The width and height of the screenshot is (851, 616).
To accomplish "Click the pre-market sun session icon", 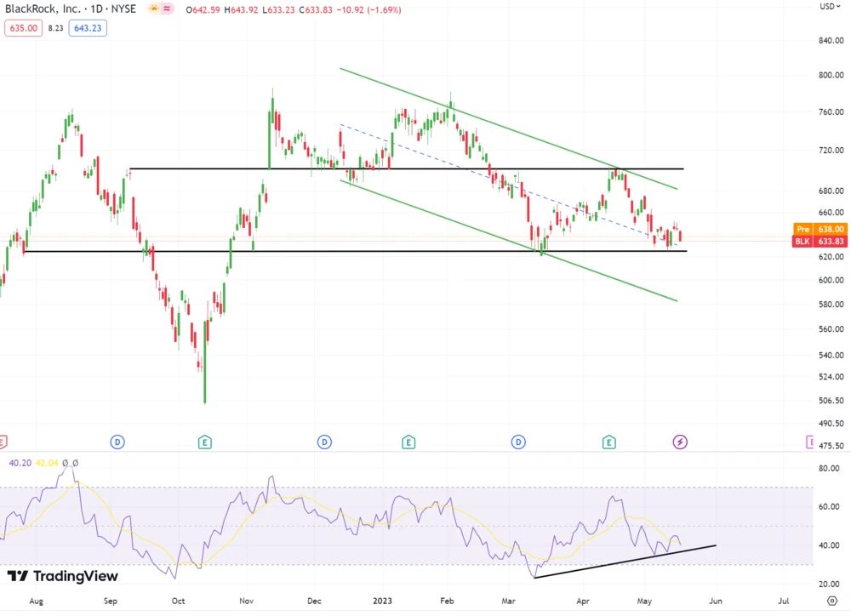I will click(153, 9).
